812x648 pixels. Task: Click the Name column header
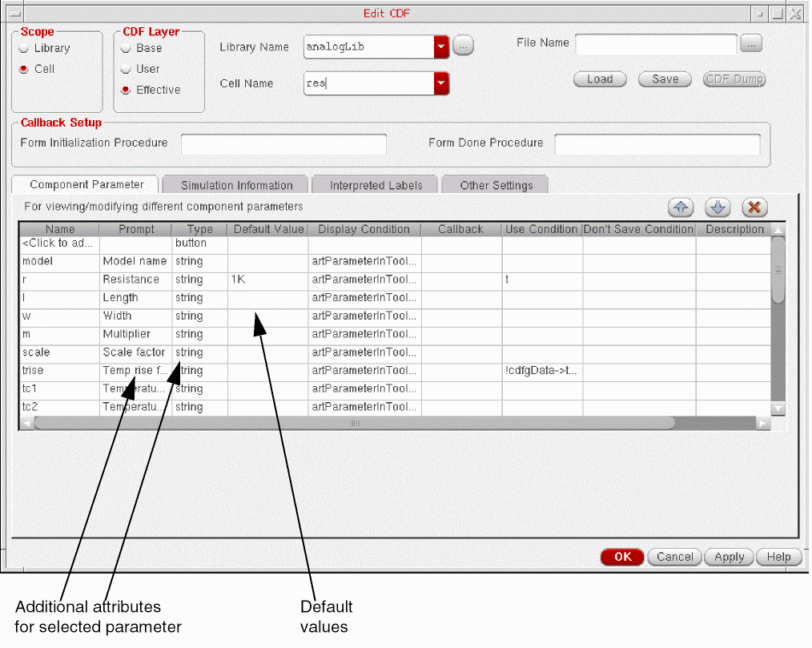pyautogui.click(x=59, y=229)
